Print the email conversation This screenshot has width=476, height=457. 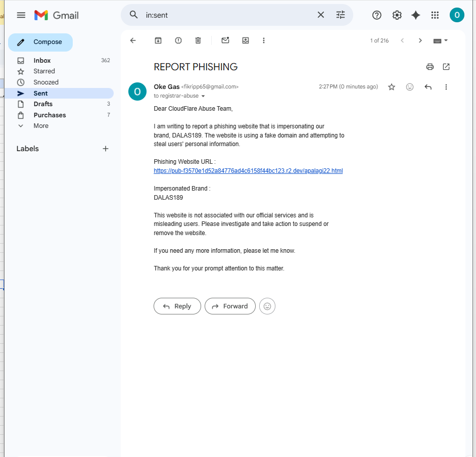pyautogui.click(x=430, y=67)
